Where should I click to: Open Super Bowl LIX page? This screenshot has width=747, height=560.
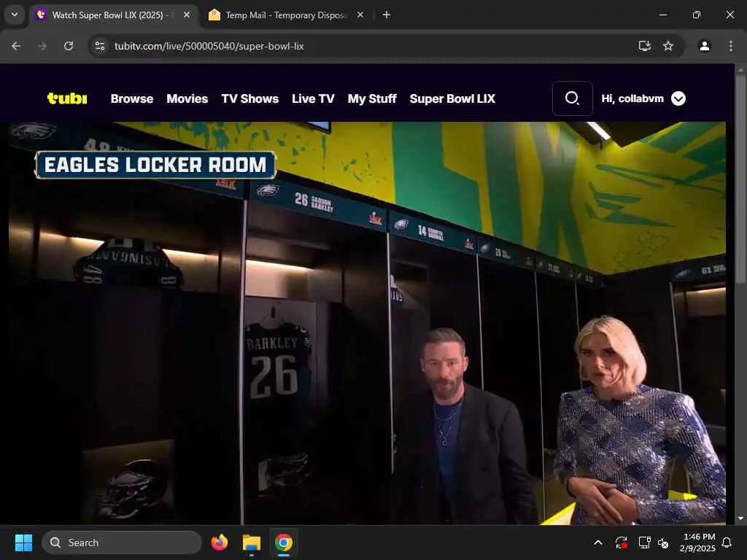(452, 98)
